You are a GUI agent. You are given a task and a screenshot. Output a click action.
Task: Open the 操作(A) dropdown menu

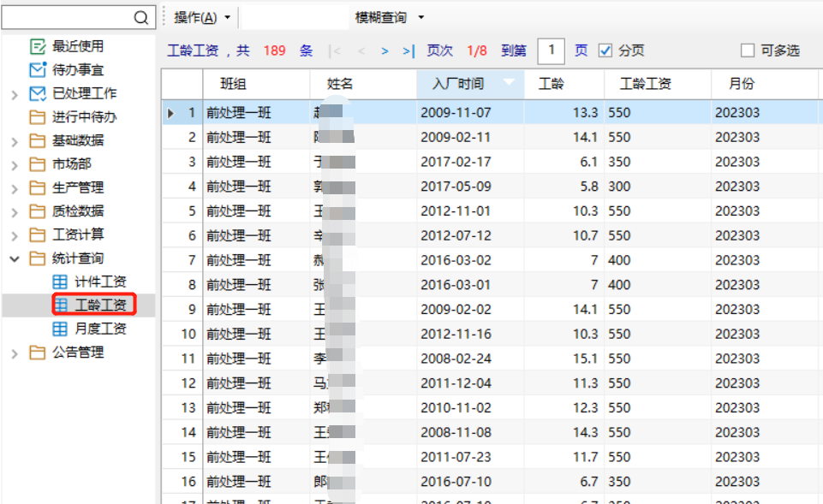point(195,18)
